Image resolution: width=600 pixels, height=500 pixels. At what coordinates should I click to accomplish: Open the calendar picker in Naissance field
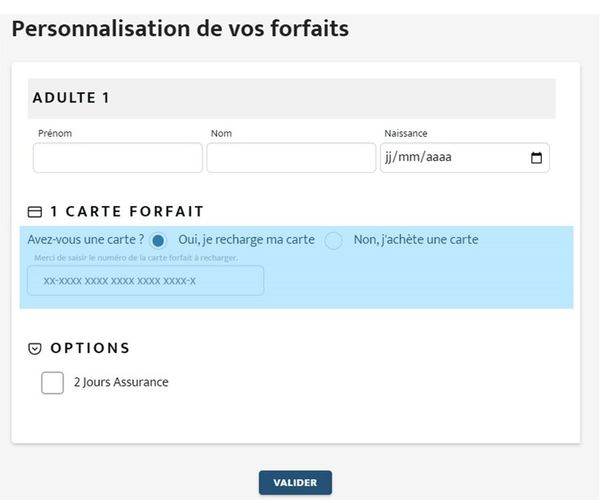[x=536, y=158]
